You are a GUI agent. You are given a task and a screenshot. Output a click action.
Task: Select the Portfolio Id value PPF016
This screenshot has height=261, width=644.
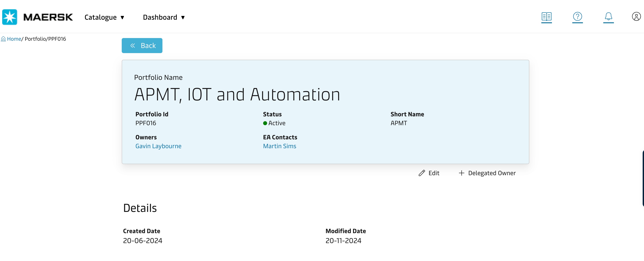click(146, 123)
